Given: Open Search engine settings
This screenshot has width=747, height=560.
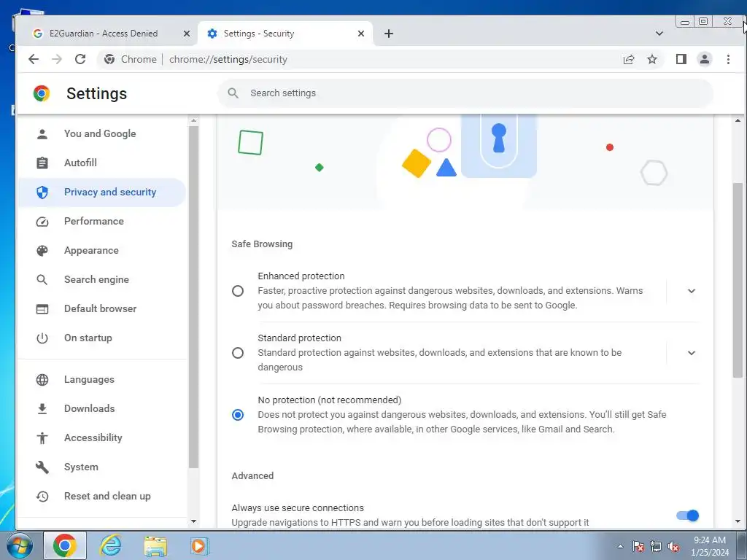Looking at the screenshot, I should click(x=101, y=279).
